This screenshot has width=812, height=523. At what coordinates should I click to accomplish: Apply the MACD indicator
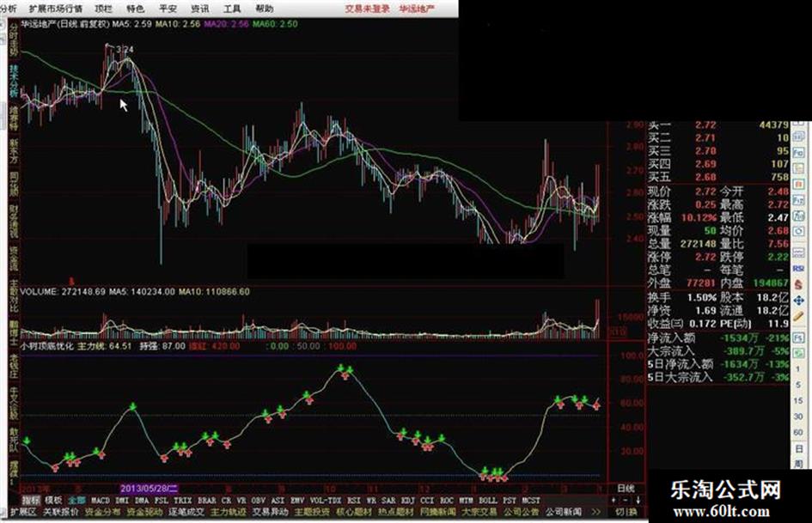click(100, 500)
